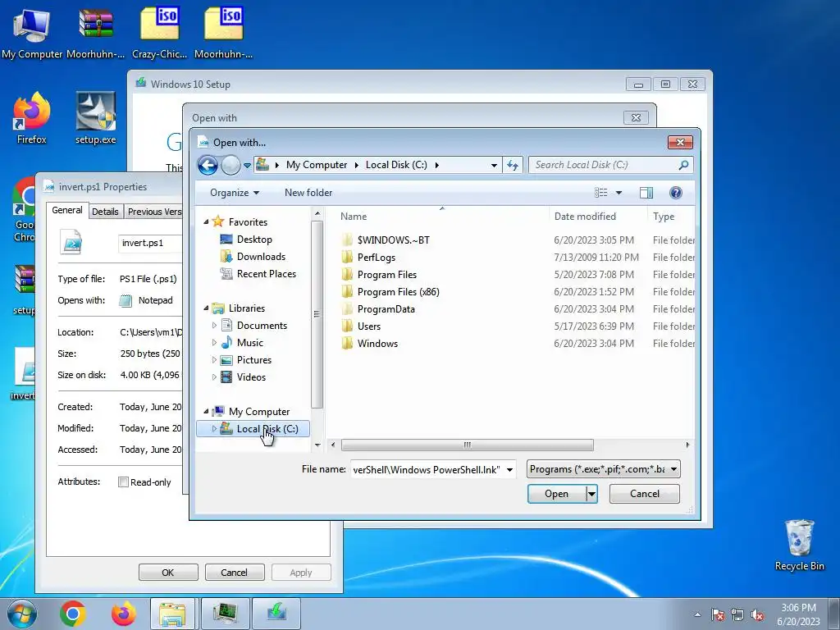The height and width of the screenshot is (630, 840).
Task: Select Downloads in Favorites
Action: point(261,257)
